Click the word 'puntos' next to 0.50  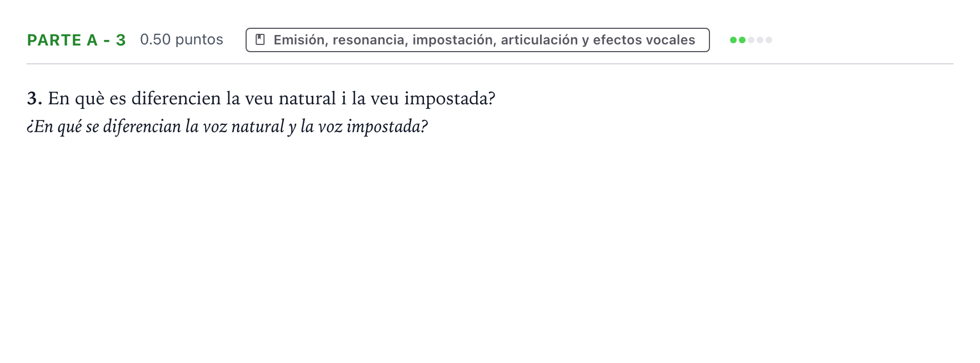(199, 40)
